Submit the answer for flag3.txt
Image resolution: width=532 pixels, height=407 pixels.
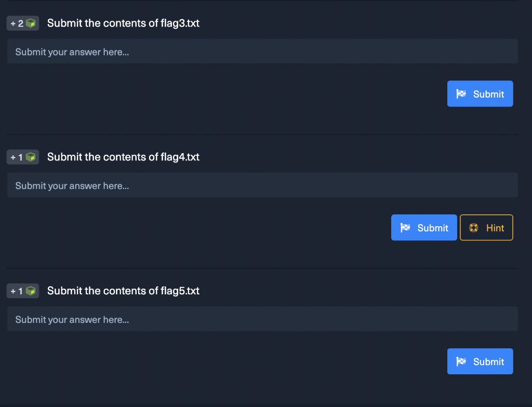tap(480, 94)
